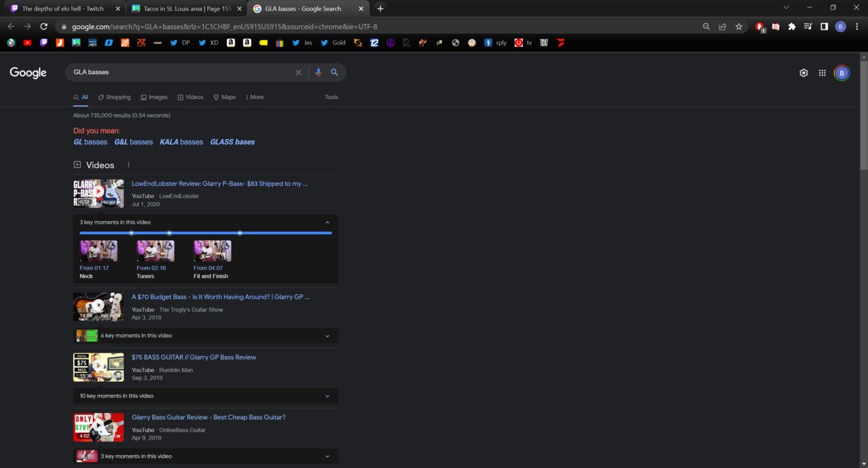
Task: Click the first key-moment timeline marker
Action: point(132,233)
